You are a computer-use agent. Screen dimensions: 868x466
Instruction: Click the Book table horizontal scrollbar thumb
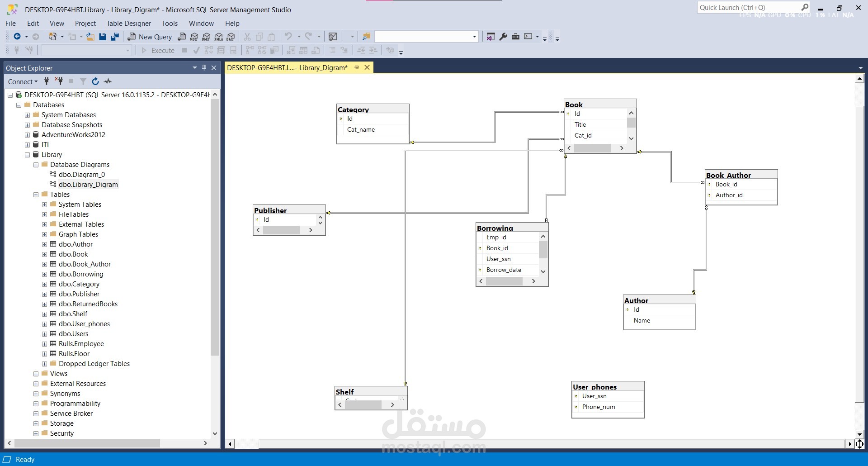[x=592, y=148]
